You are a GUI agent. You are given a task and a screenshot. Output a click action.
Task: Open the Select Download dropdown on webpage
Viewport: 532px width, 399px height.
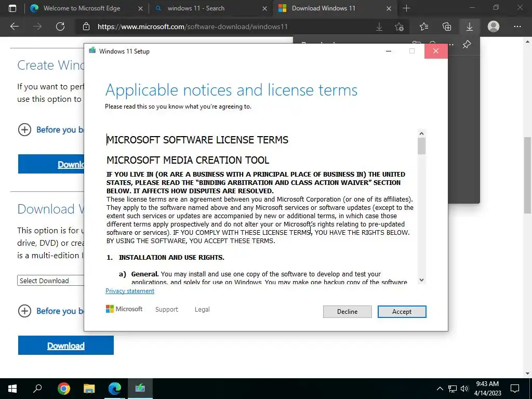click(x=51, y=281)
